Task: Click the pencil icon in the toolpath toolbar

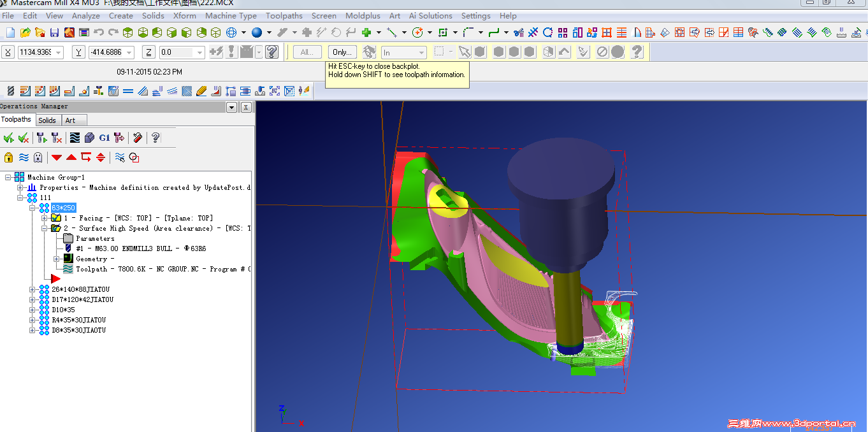Action: tap(201, 91)
